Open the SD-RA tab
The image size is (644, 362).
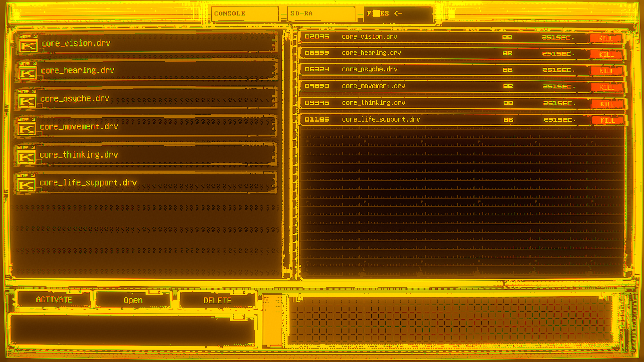click(x=321, y=14)
